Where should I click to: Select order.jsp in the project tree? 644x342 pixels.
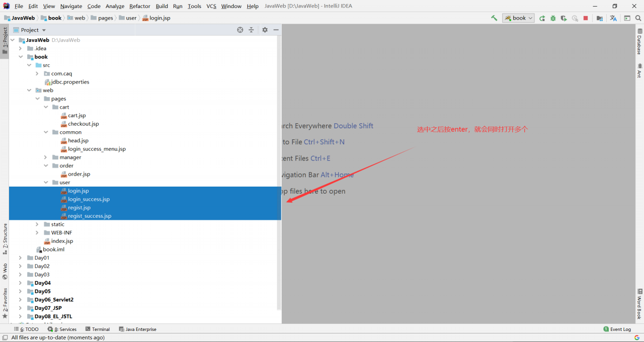pyautogui.click(x=75, y=174)
